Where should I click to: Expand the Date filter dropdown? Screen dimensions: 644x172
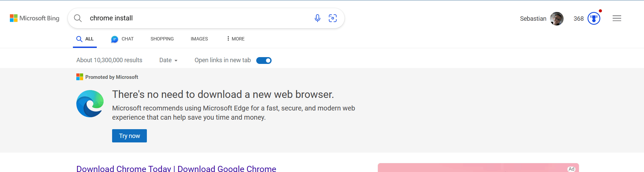pos(168,60)
